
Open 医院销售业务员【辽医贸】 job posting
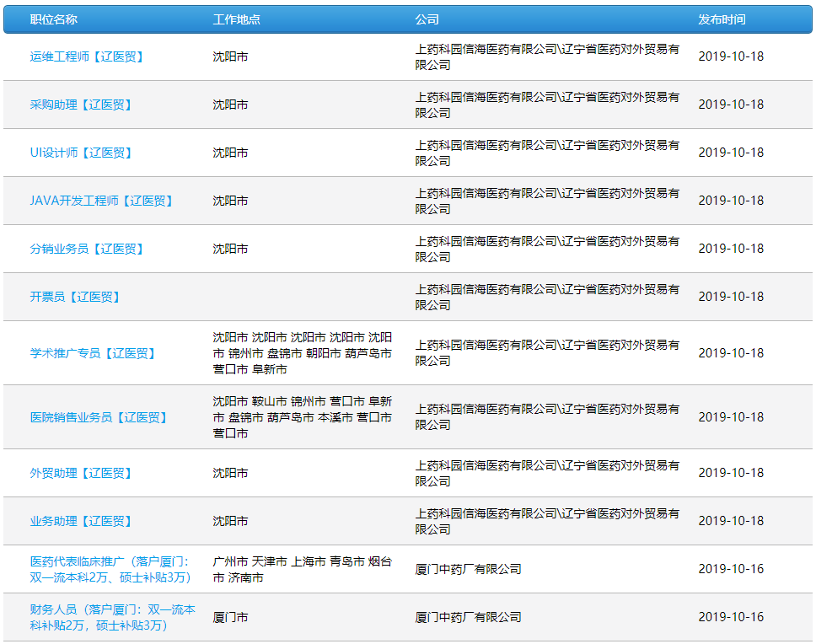(99, 417)
